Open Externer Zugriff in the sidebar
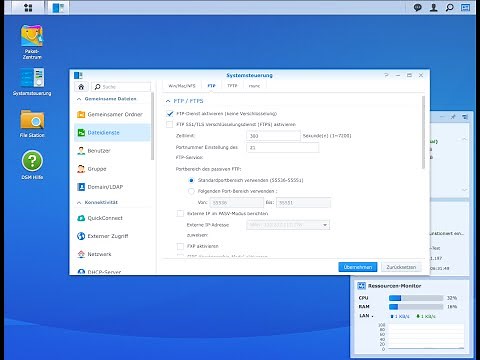This screenshot has height=360, width=480. click(113, 236)
